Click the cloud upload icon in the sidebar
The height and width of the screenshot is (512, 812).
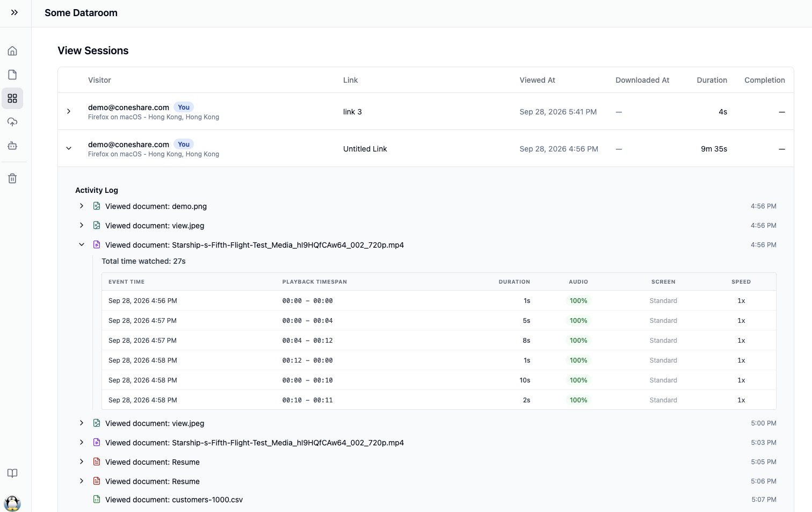click(12, 122)
